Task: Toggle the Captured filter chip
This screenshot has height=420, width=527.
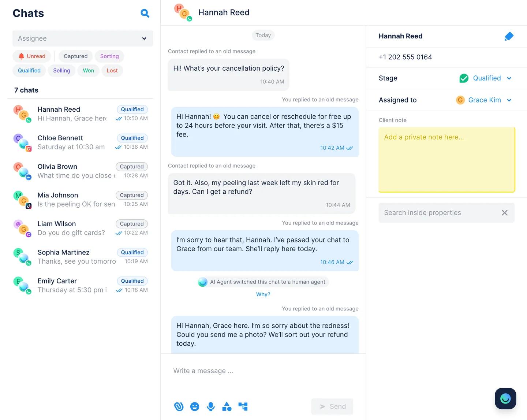Action: coord(76,56)
